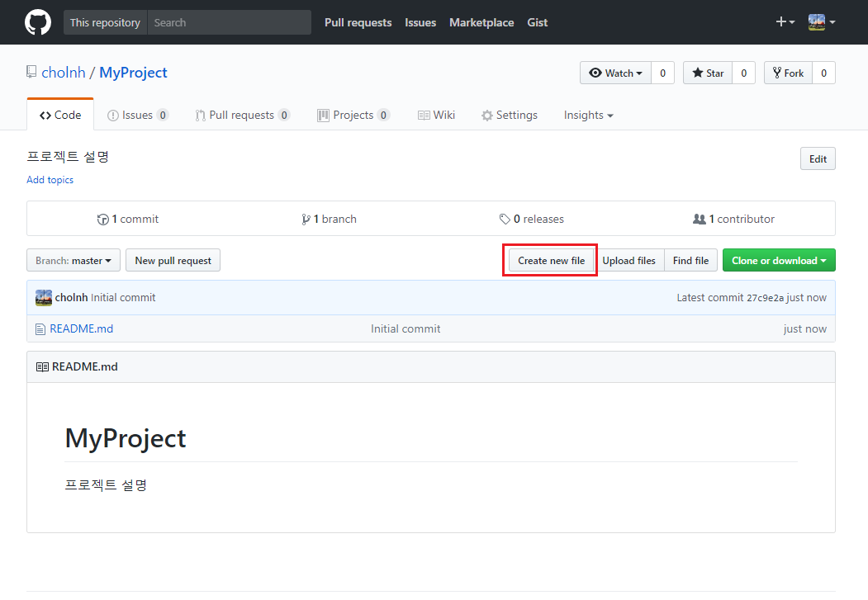Open the user avatar profile menu
868x600 pixels.
point(822,22)
